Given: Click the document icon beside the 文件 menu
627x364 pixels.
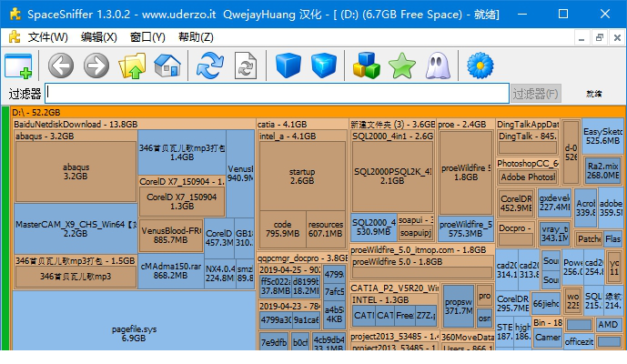Looking at the screenshot, I should (x=15, y=37).
